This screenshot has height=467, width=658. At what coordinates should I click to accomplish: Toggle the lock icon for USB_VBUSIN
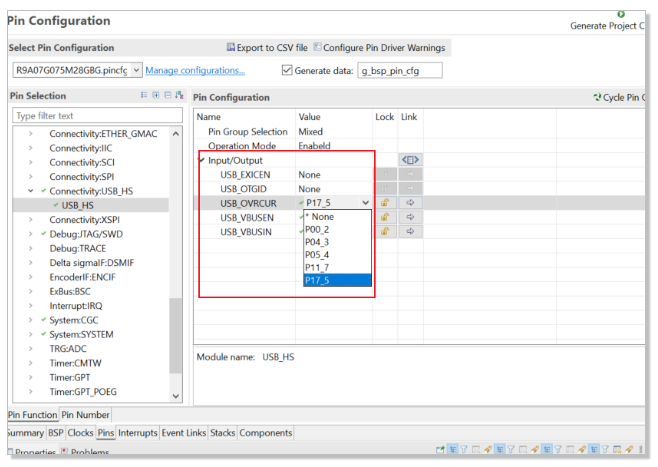coord(385,231)
